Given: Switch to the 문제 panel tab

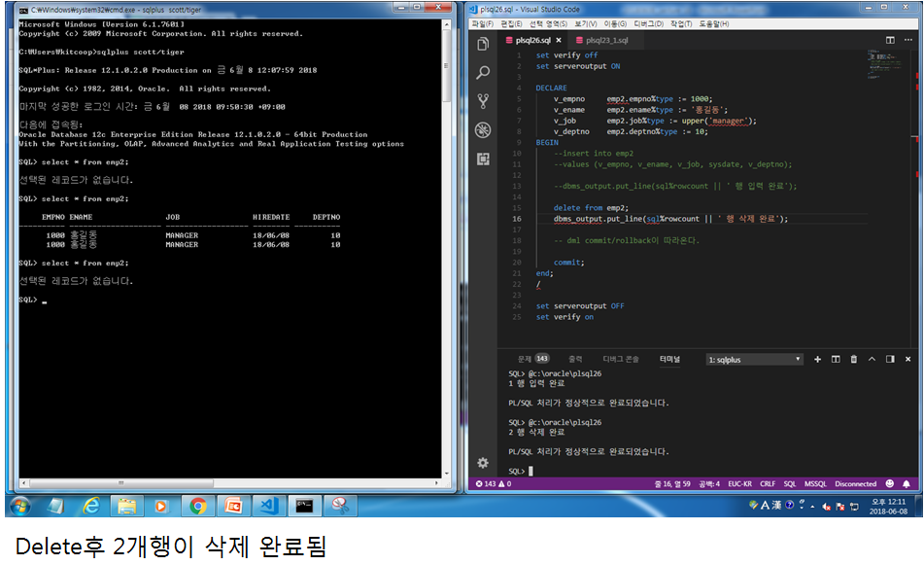Looking at the screenshot, I should (532, 359).
